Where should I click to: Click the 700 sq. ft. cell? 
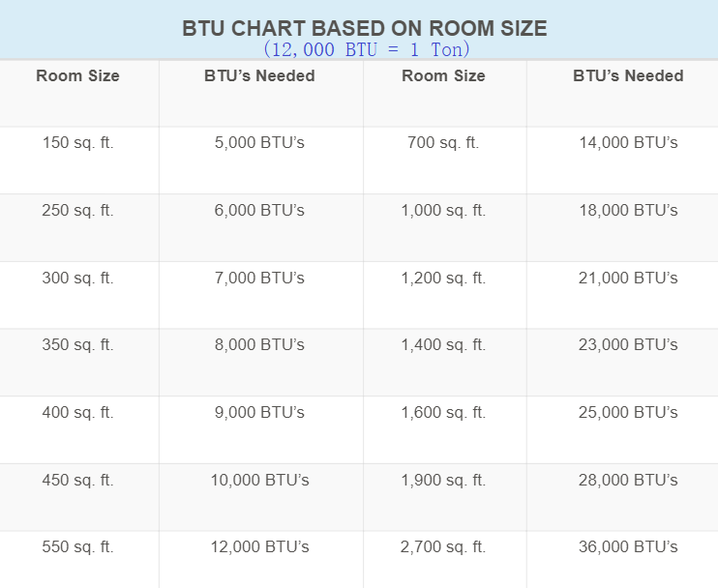(443, 143)
